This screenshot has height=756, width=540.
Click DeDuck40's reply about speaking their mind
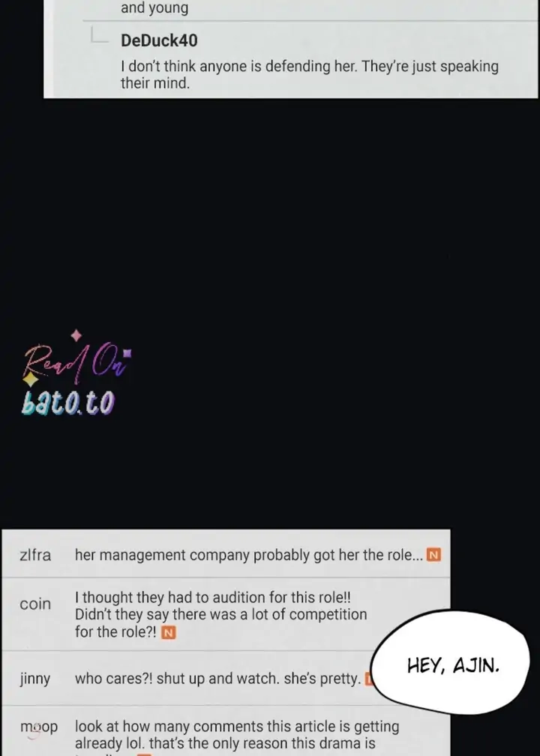click(309, 74)
